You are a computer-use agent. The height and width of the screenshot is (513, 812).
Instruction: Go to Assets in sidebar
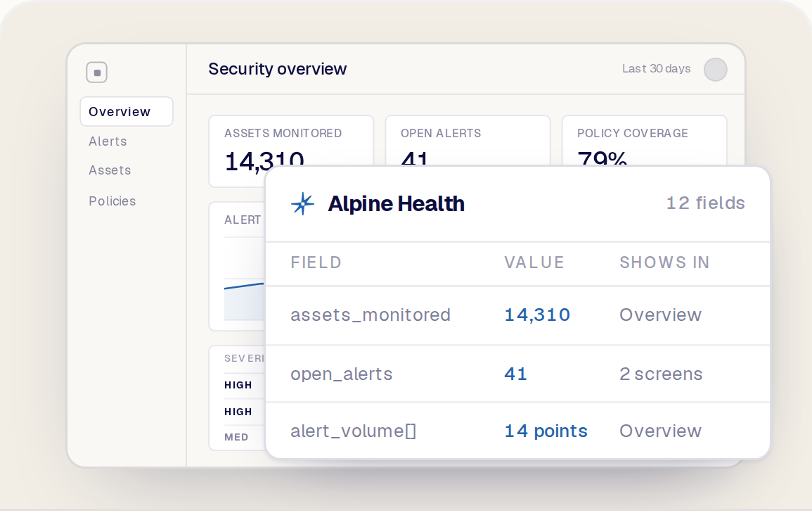[x=110, y=170]
